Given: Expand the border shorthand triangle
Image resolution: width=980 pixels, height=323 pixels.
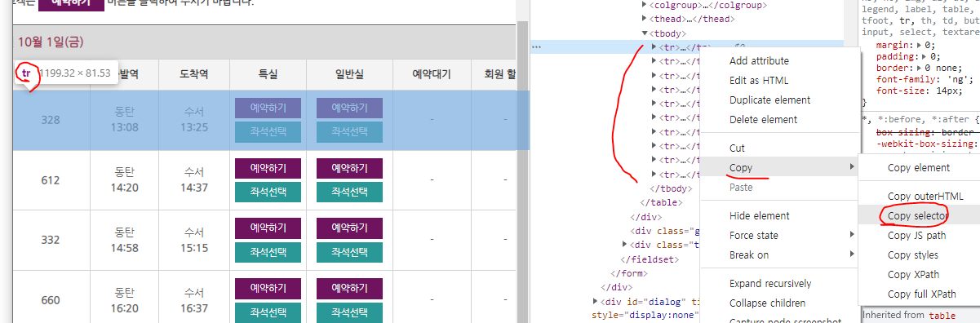Looking at the screenshot, I should [920, 69].
